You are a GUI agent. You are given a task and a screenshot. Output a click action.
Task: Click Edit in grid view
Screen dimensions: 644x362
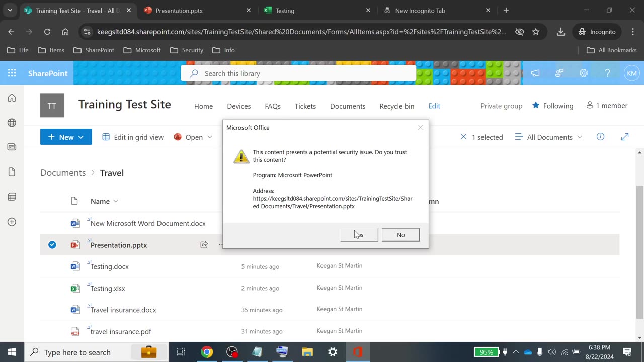(x=133, y=137)
